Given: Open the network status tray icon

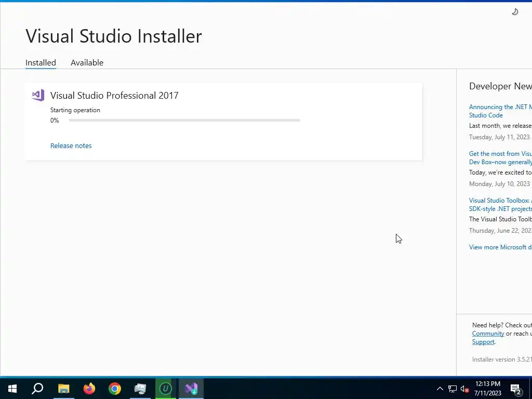Looking at the screenshot, I should tap(453, 389).
